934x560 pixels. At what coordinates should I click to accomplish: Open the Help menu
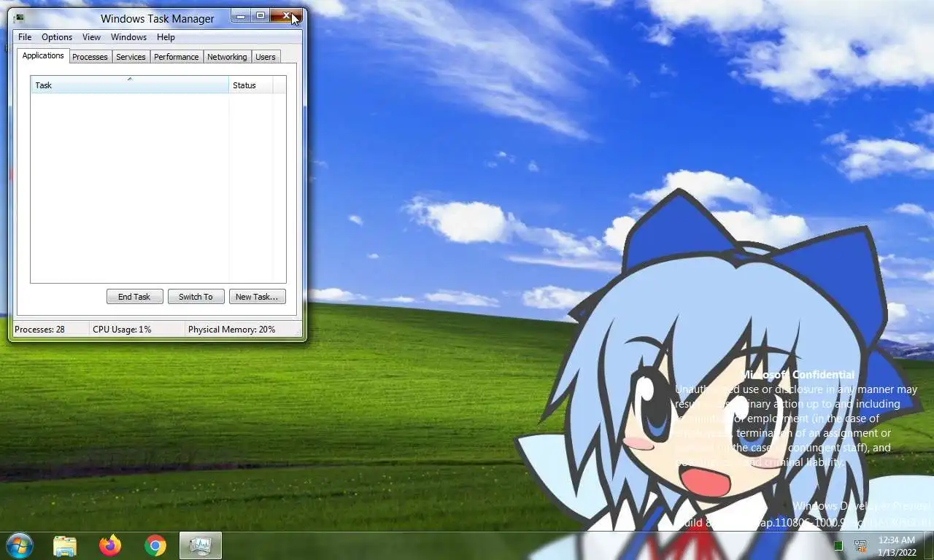click(166, 37)
